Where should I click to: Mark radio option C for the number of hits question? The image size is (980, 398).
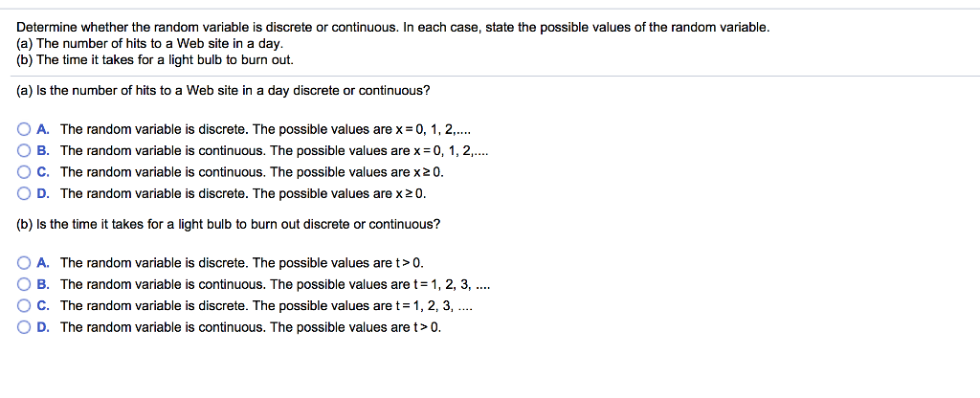pos(24,172)
